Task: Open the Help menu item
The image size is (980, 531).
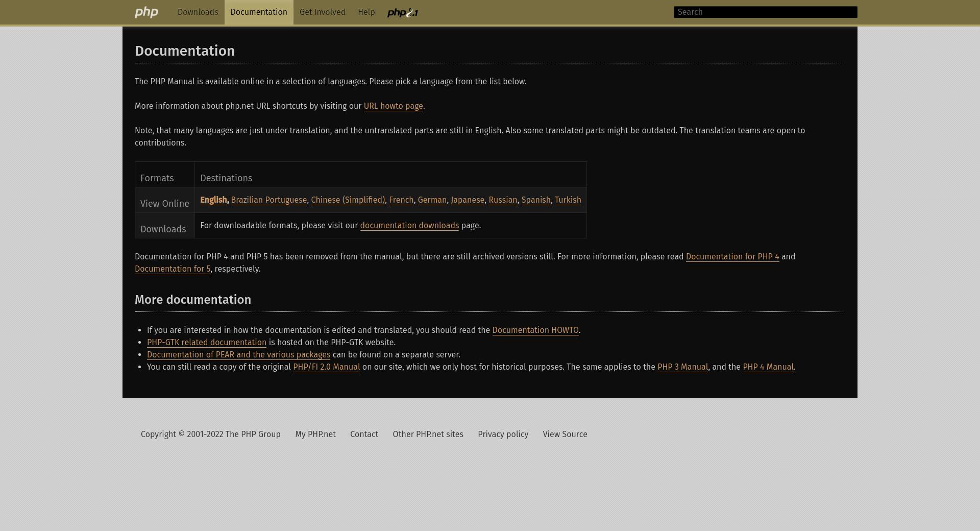Action: click(366, 12)
